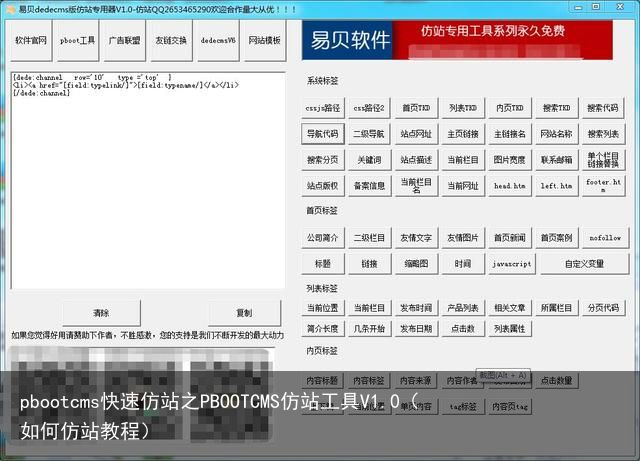This screenshot has width=640, height=461.
Task: Click the 图片宽度 button
Action: click(510, 160)
